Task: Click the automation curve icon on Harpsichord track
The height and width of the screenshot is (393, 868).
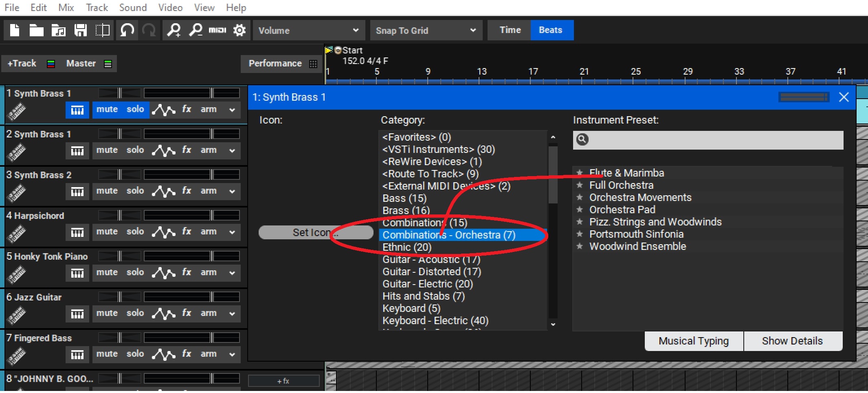Action: click(163, 232)
